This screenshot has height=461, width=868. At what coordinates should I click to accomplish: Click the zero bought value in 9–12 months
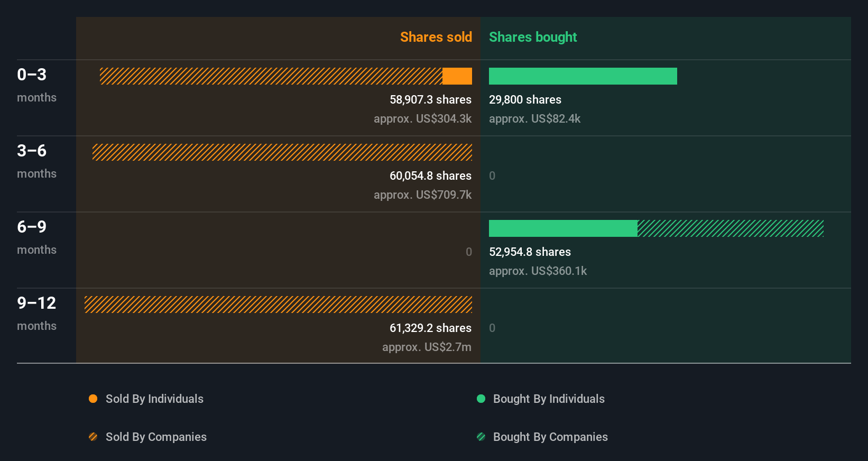[x=492, y=328]
